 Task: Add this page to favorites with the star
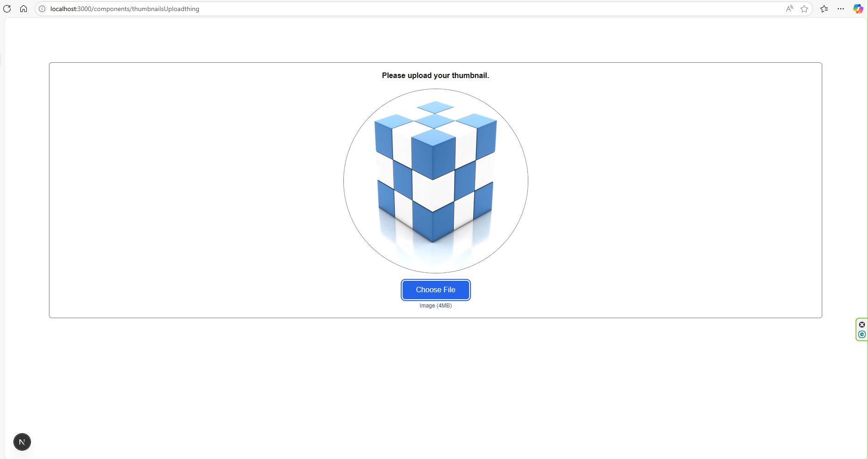(804, 9)
